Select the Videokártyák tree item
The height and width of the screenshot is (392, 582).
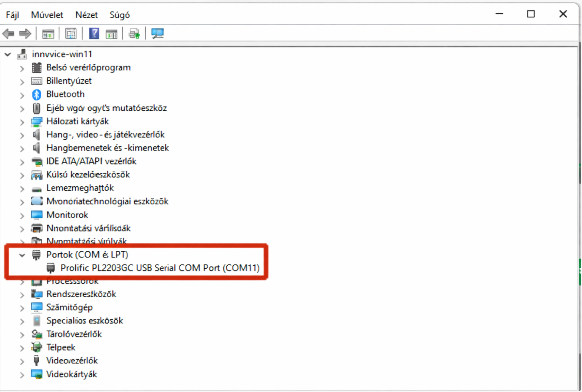pyautogui.click(x=71, y=374)
